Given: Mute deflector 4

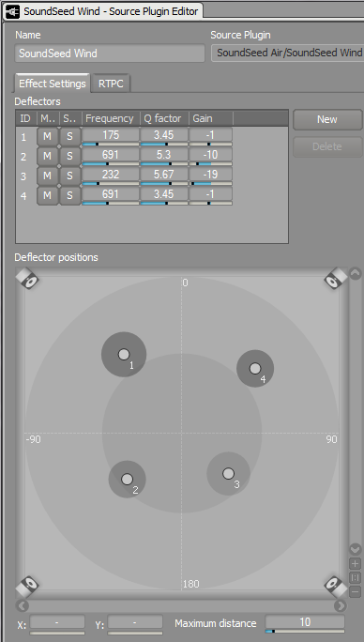Looking at the screenshot, I should click(x=48, y=195).
